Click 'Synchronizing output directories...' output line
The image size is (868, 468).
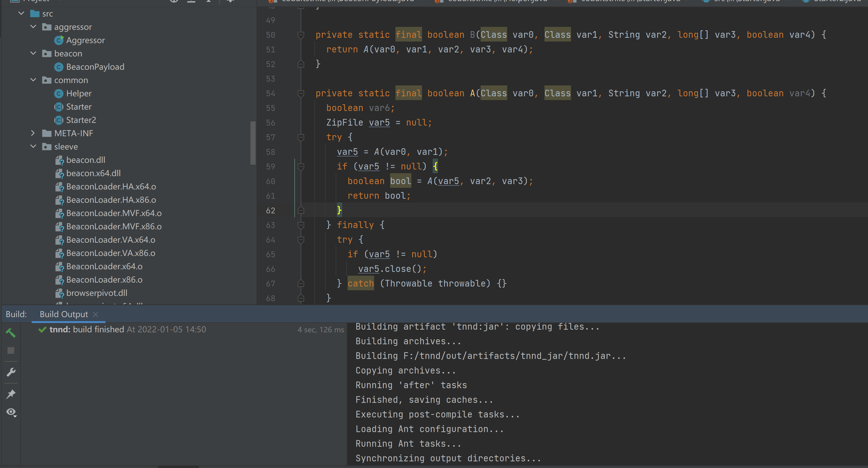[x=448, y=458]
